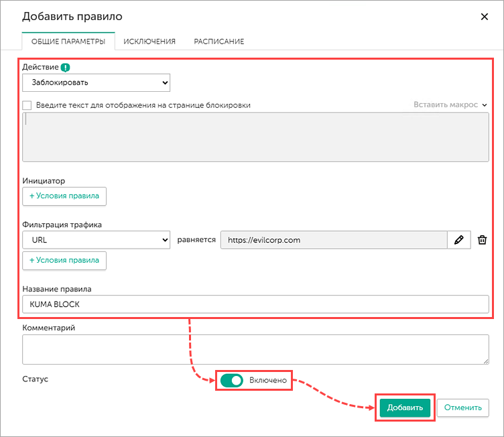
Task: Open the URL traffic filter dropdown
Action: point(96,240)
